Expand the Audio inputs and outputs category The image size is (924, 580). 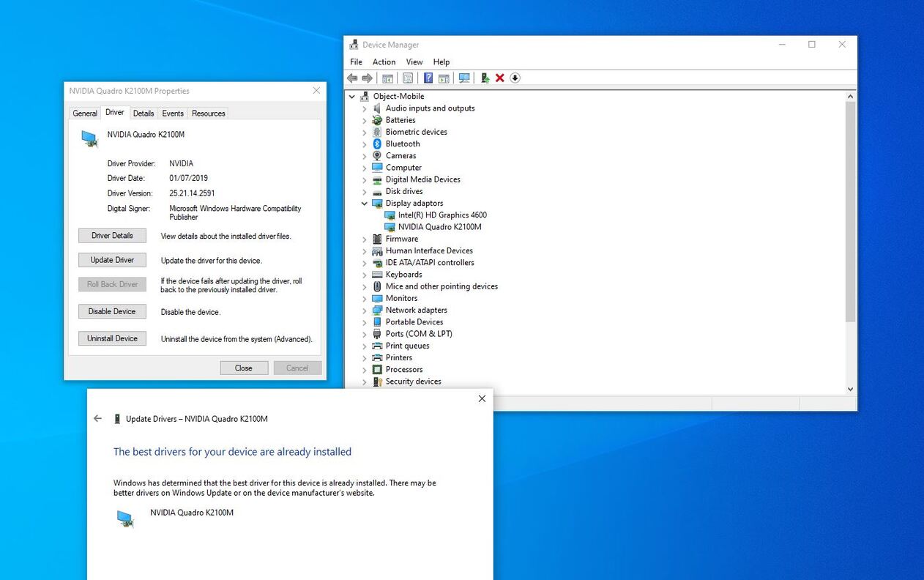[x=365, y=108]
